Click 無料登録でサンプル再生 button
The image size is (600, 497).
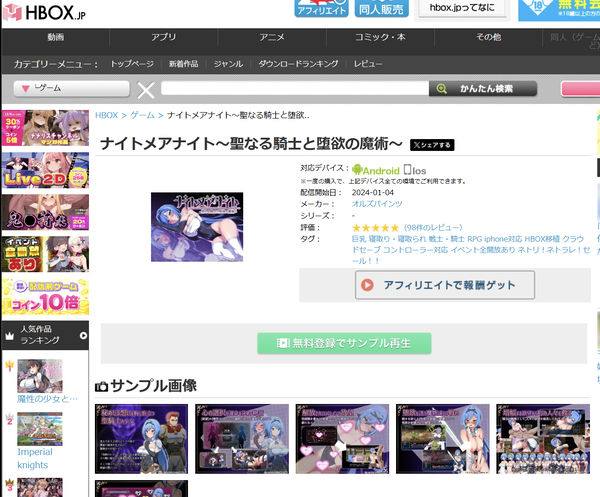pos(344,343)
